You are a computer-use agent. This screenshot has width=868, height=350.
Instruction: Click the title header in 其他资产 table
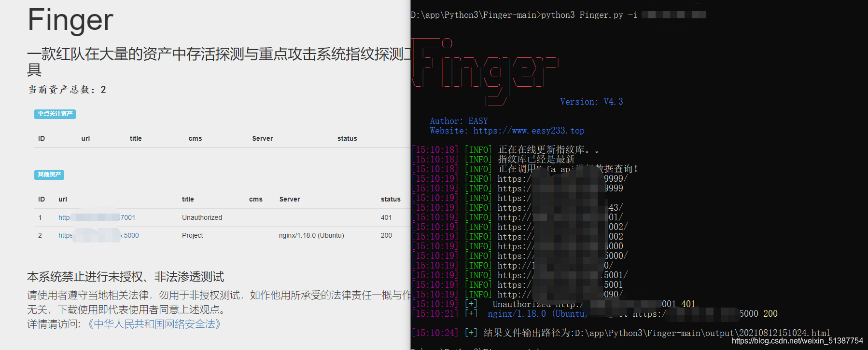[188, 199]
